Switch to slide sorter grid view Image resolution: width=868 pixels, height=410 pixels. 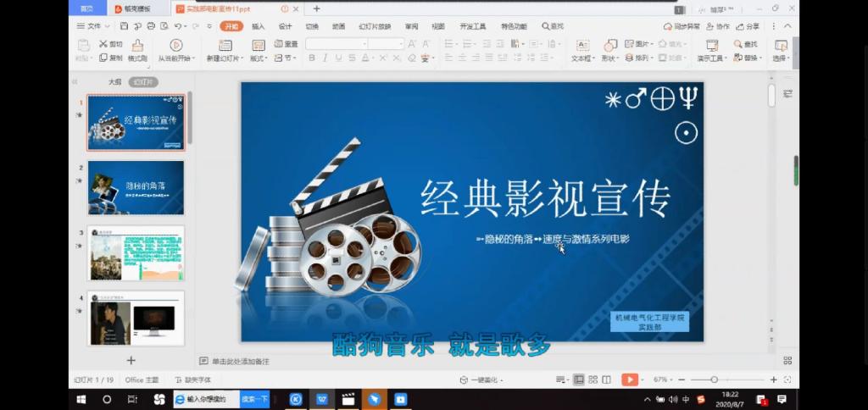tap(593, 380)
